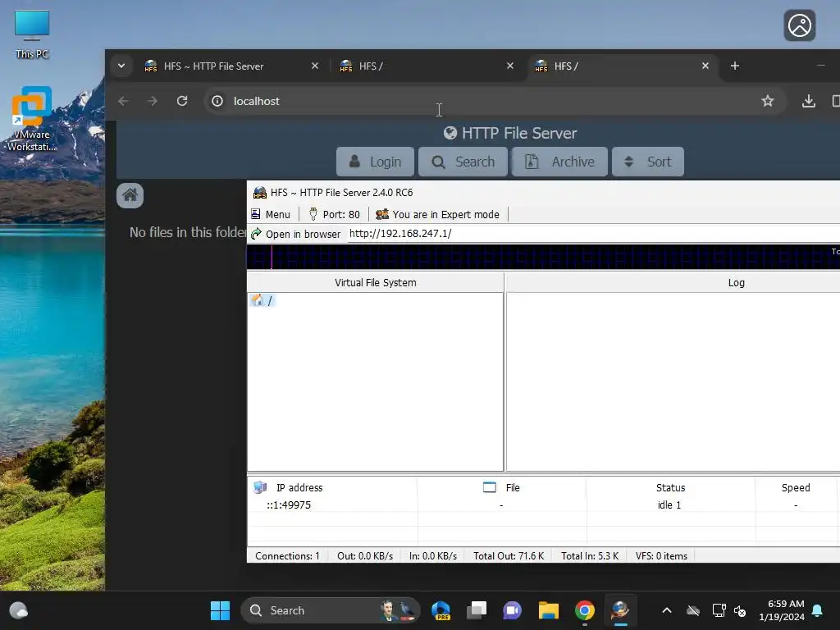Click the Port: 80 button
The image size is (840, 630).
click(335, 214)
